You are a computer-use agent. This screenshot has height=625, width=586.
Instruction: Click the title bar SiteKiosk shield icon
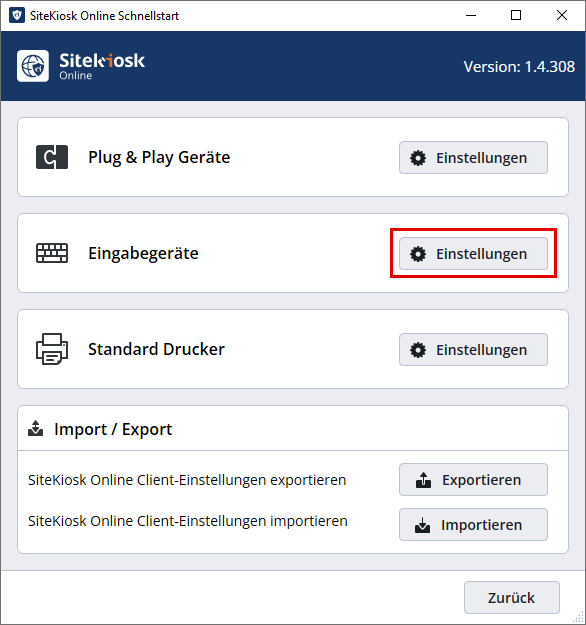tap(17, 16)
